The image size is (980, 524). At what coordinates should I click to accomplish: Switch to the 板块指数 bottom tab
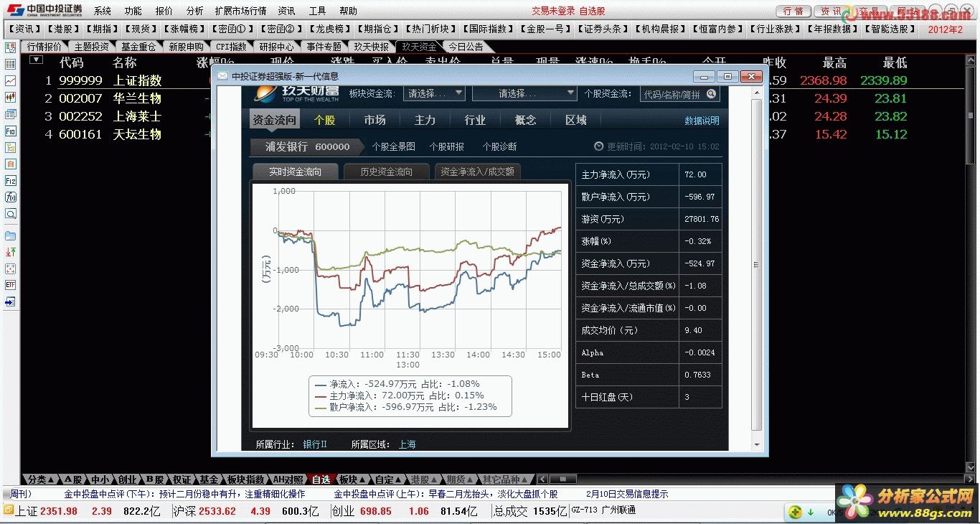(245, 479)
